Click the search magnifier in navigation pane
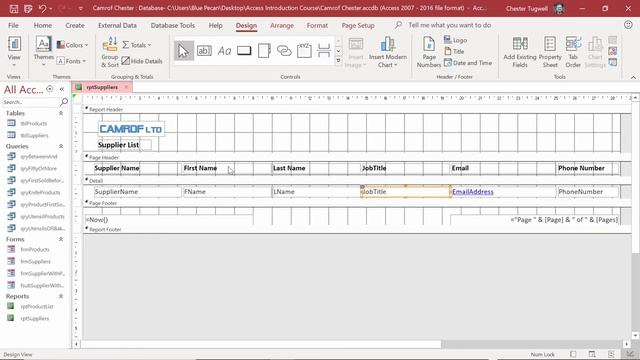640x360 pixels. 64,101
